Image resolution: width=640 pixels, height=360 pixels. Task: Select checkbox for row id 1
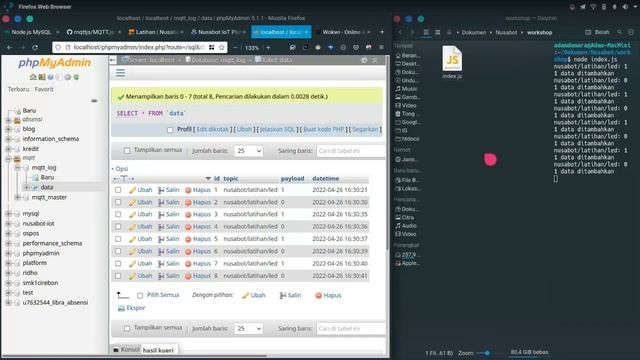tap(118, 190)
